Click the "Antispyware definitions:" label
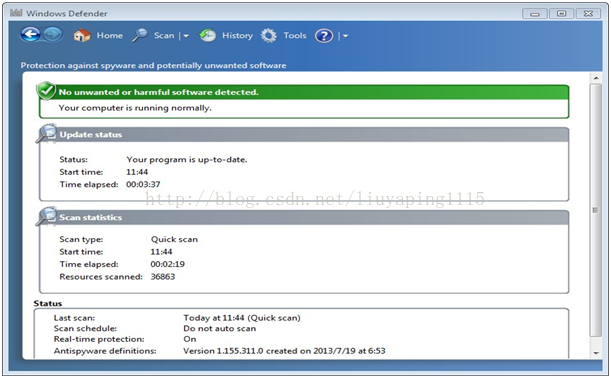The image size is (611, 377). point(105,351)
